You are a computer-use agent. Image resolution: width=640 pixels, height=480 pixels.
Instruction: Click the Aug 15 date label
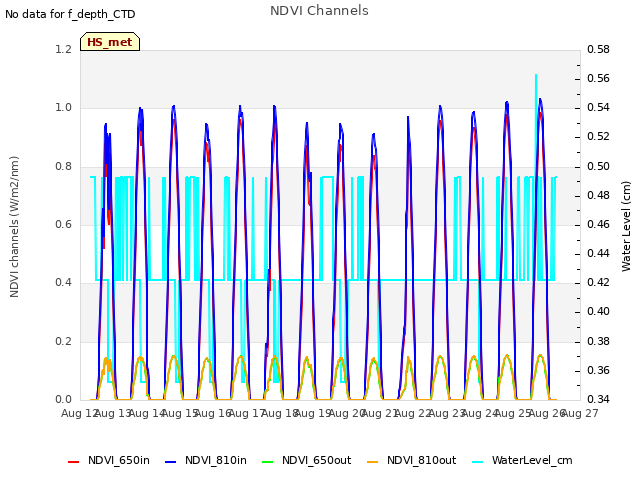tap(180, 414)
